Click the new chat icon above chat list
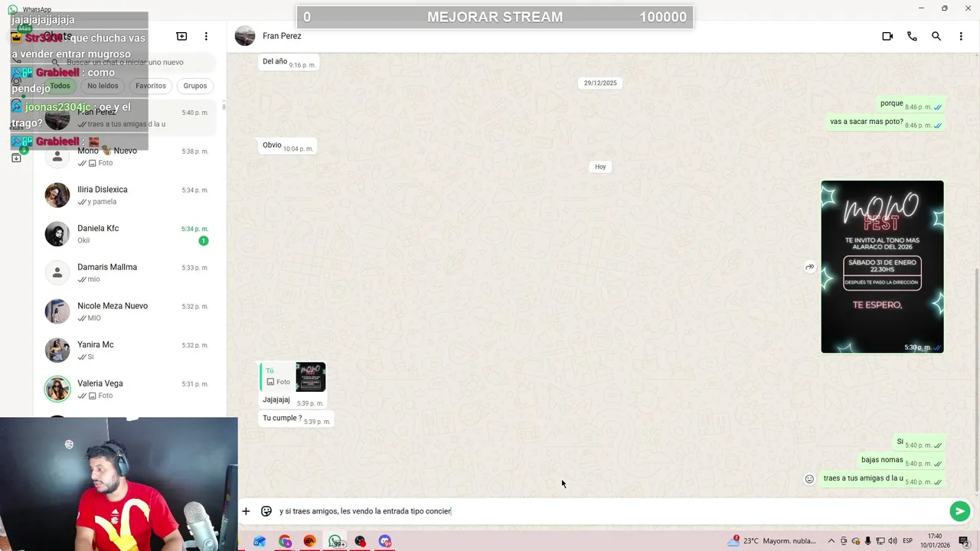This screenshot has height=551, width=980. coord(181,36)
